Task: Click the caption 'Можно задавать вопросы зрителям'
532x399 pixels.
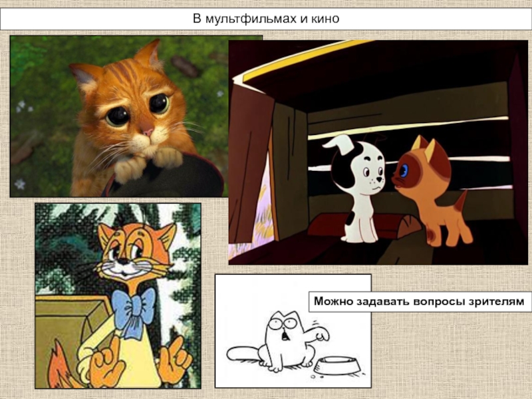Action: pyautogui.click(x=420, y=301)
